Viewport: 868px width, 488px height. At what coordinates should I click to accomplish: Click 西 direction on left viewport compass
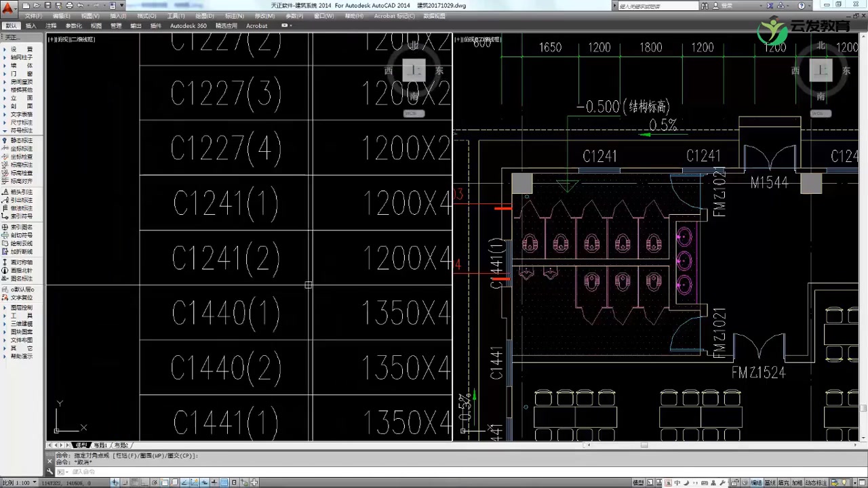[389, 71]
